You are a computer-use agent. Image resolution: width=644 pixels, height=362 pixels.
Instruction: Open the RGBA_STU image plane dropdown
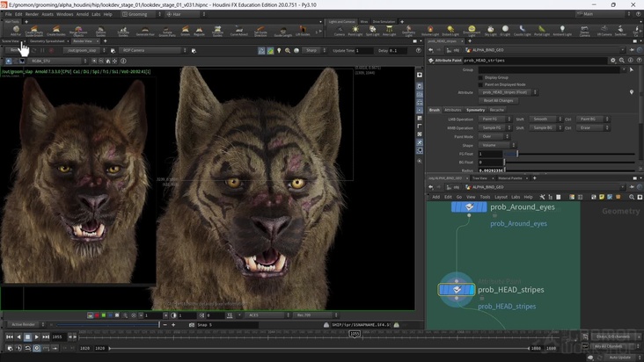(x=57, y=61)
